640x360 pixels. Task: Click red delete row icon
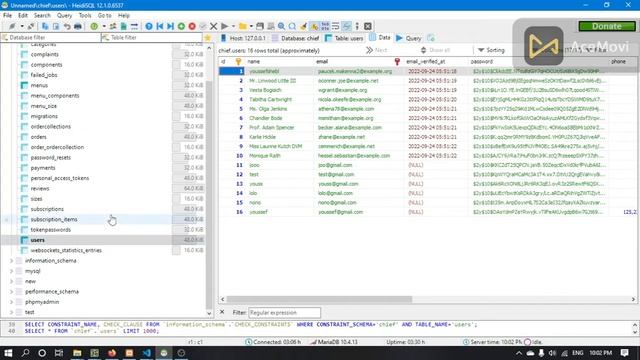[x=192, y=26]
